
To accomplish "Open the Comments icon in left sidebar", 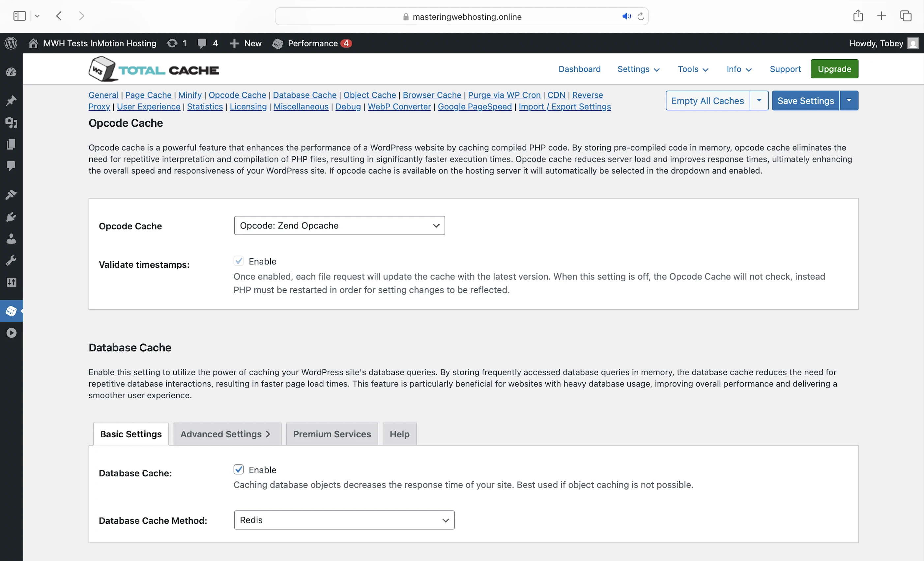I will [x=11, y=166].
